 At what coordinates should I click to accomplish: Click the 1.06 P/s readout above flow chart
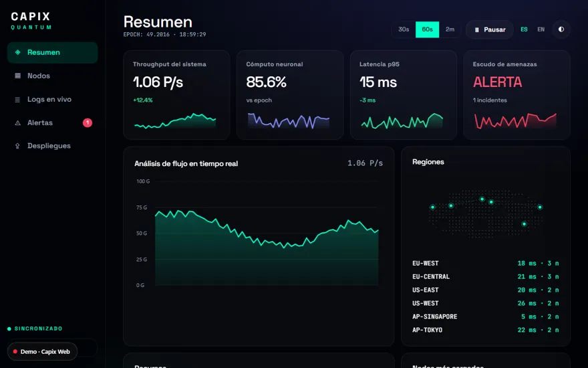point(365,163)
